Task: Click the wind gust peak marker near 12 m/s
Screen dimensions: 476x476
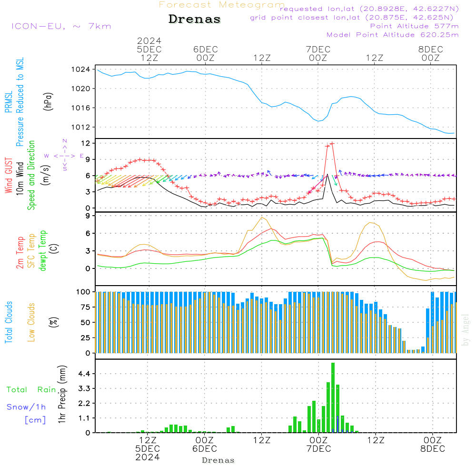Action: [x=332, y=144]
